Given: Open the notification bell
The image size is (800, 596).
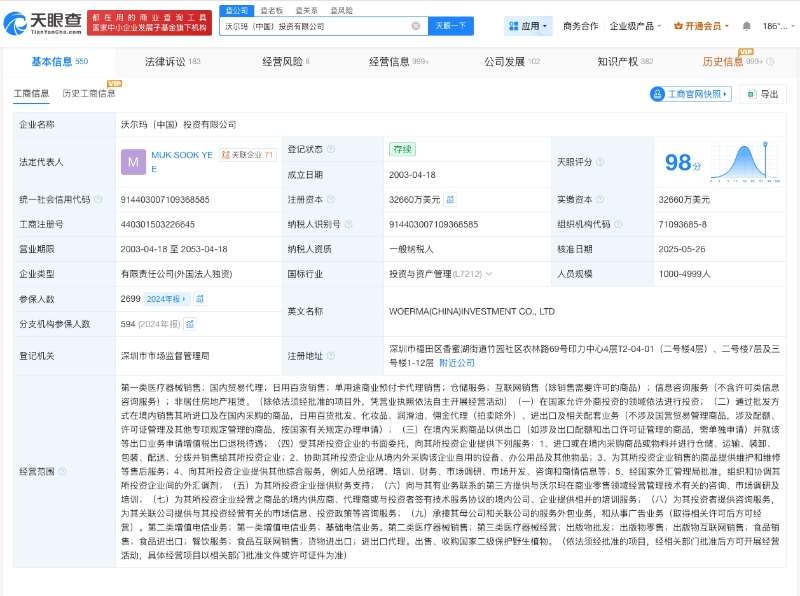Looking at the screenshot, I should coord(746,26).
